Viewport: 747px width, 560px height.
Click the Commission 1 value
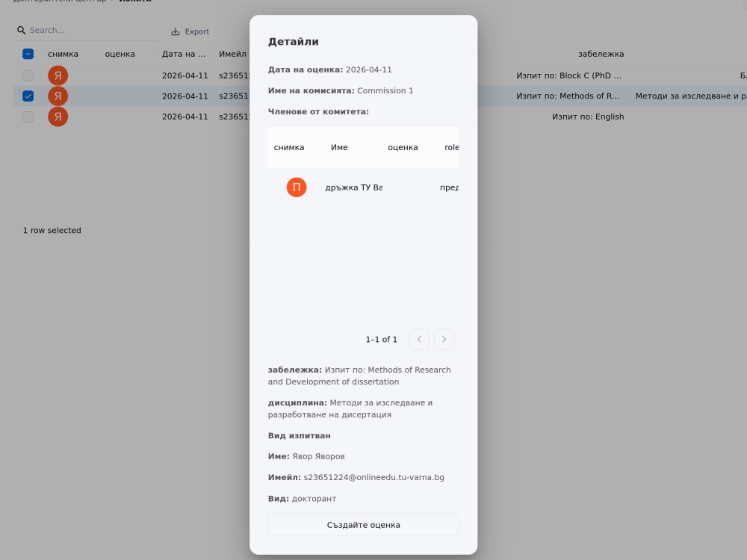pos(385,90)
